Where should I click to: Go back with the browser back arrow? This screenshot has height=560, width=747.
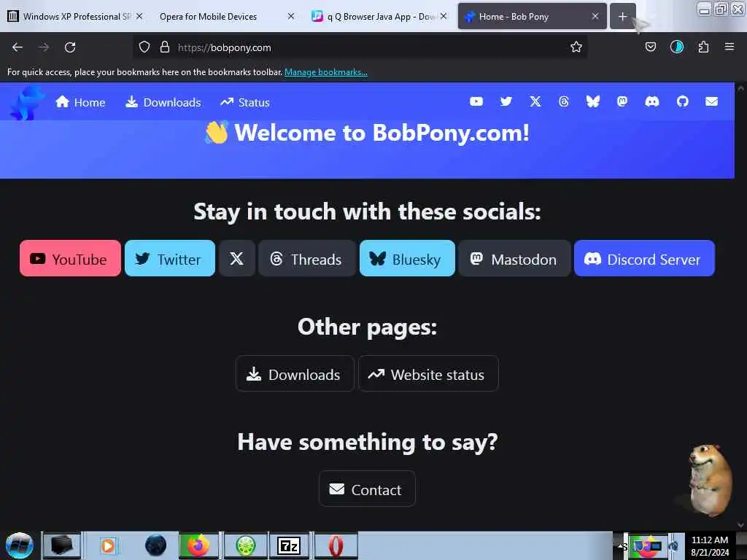(18, 47)
